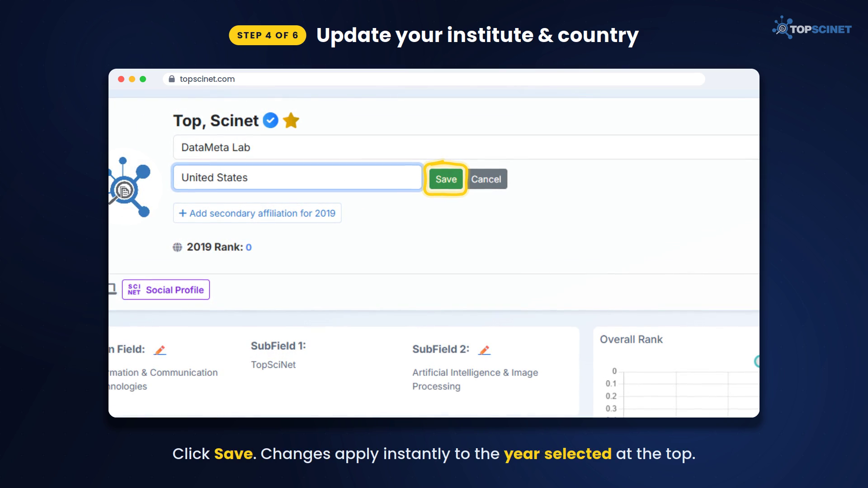The height and width of the screenshot is (488, 868).
Task: Click the blue verified checkmark badge
Action: pyautogui.click(x=270, y=120)
